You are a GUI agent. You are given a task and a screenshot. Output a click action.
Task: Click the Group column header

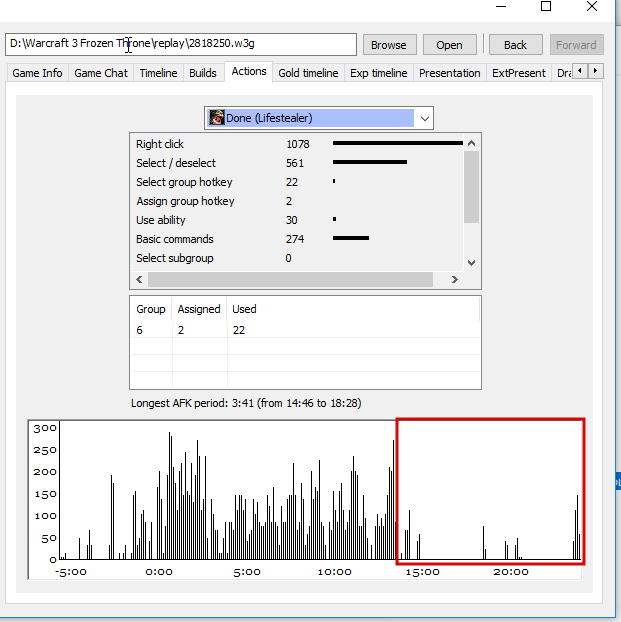click(x=151, y=309)
